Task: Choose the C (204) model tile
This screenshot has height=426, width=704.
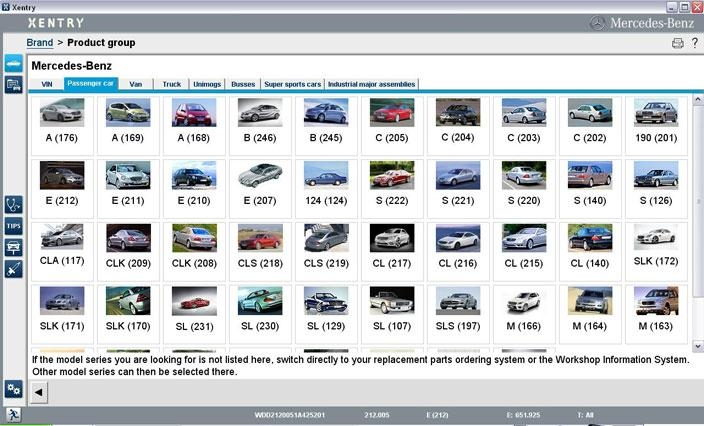Action: pos(458,126)
